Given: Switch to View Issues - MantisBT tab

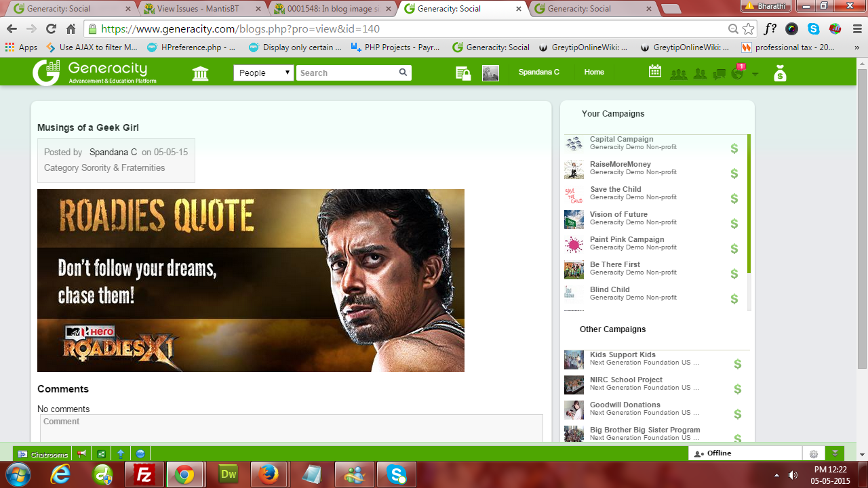Looking at the screenshot, I should (201, 9).
